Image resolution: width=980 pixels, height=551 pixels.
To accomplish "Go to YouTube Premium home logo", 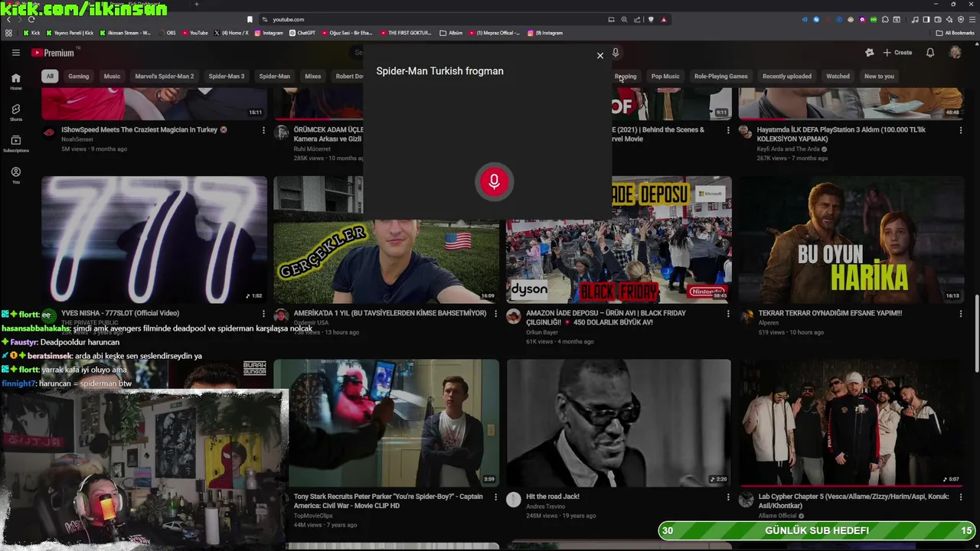I will 53,53.
